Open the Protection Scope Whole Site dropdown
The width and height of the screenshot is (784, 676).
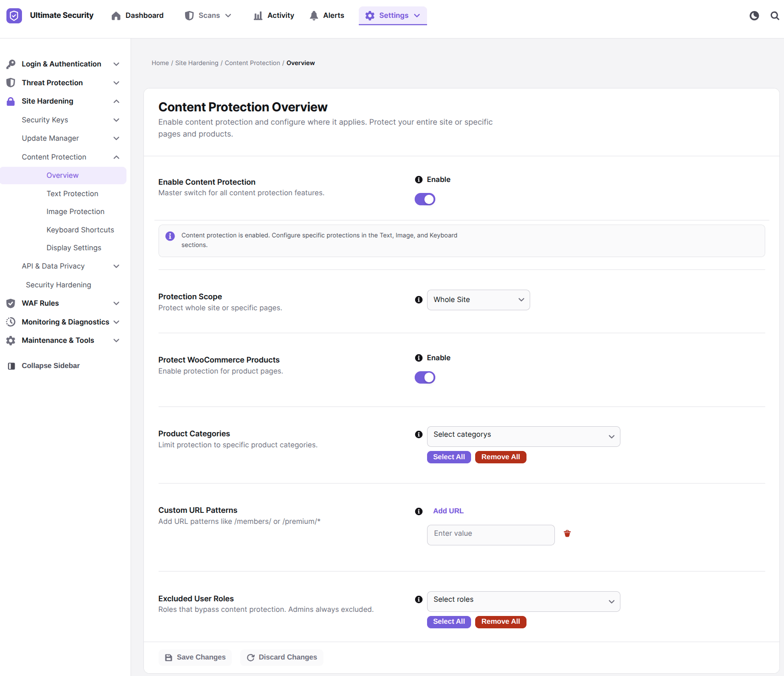[478, 300]
